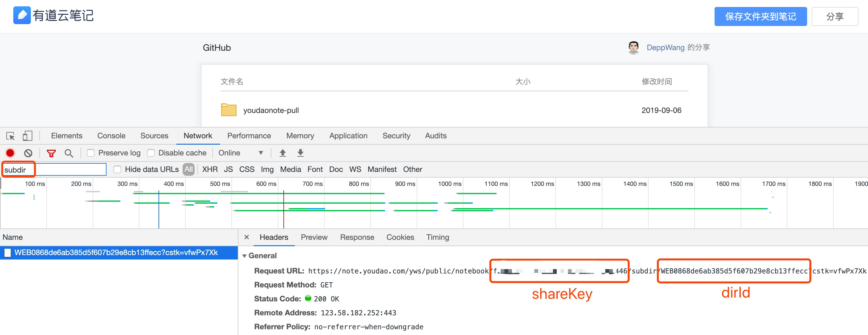Filter requests by CSS

[247, 169]
